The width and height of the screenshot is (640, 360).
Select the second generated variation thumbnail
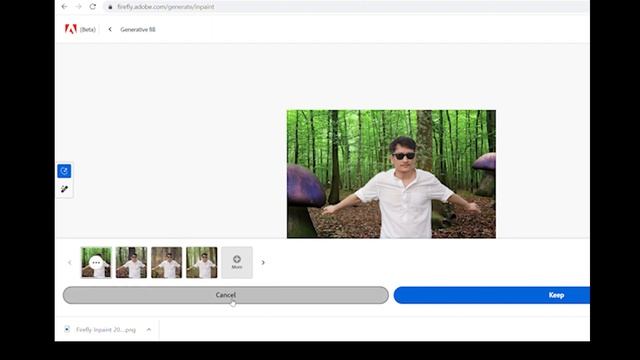[131, 262]
